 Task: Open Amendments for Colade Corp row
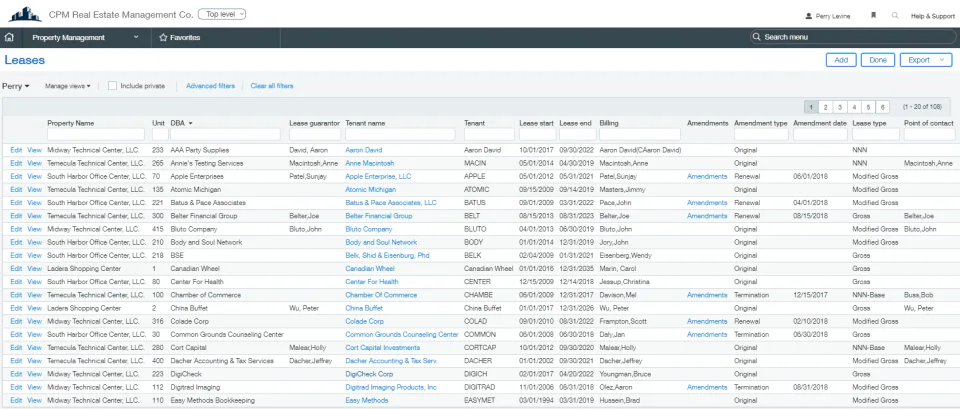coord(707,321)
